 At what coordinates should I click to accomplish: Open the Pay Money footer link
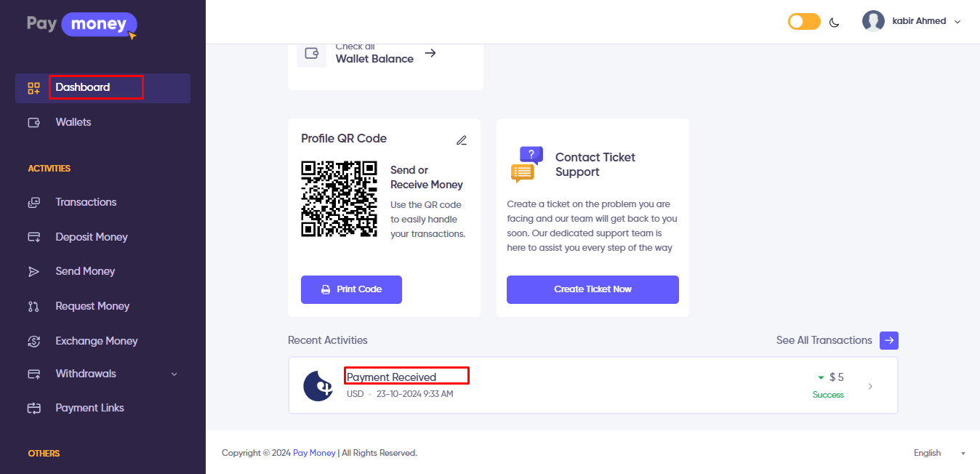point(314,453)
